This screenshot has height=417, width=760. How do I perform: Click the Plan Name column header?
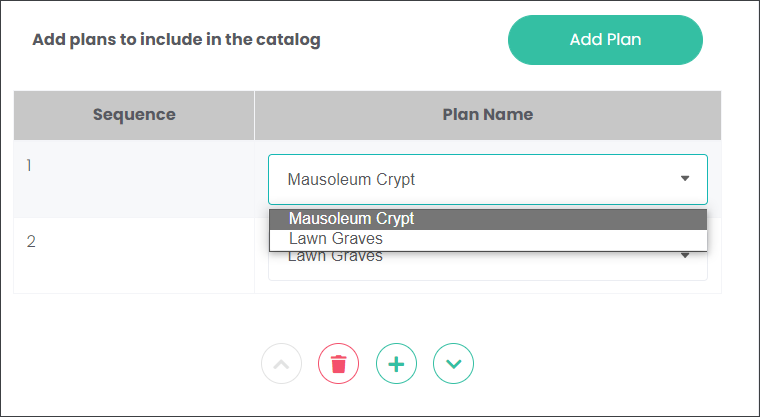click(488, 115)
